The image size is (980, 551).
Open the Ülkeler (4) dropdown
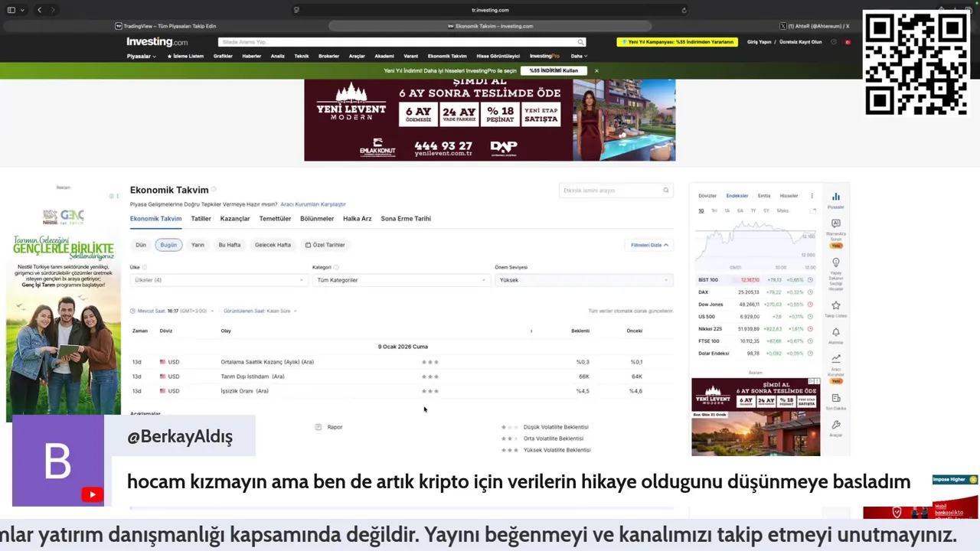coord(219,280)
